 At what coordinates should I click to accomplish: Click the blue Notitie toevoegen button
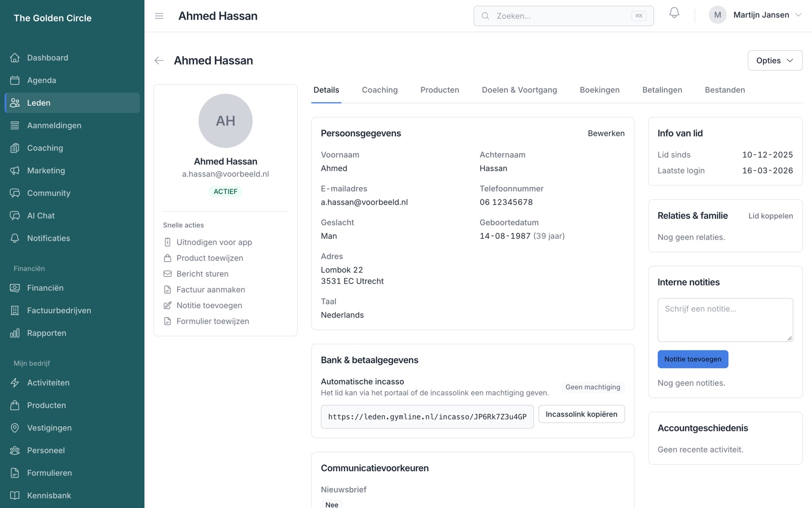[x=693, y=359]
